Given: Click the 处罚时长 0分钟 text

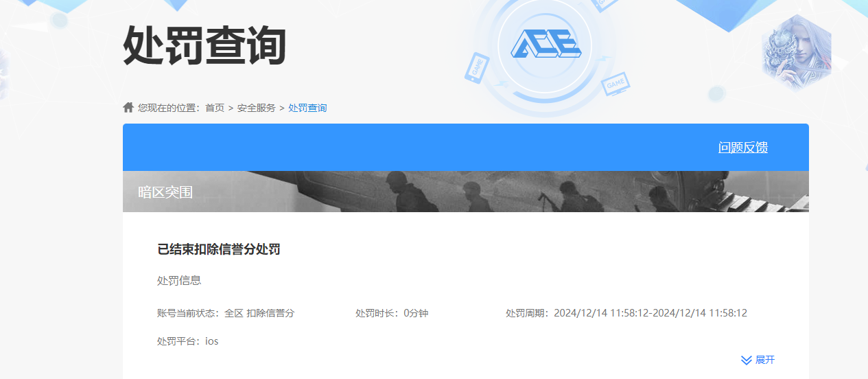Looking at the screenshot, I should pyautogui.click(x=392, y=313).
